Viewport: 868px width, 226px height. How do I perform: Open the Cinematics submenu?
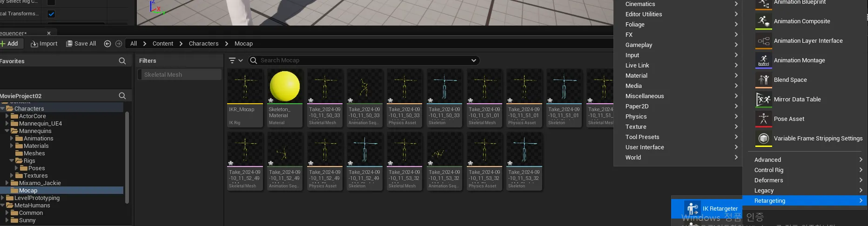point(681,4)
